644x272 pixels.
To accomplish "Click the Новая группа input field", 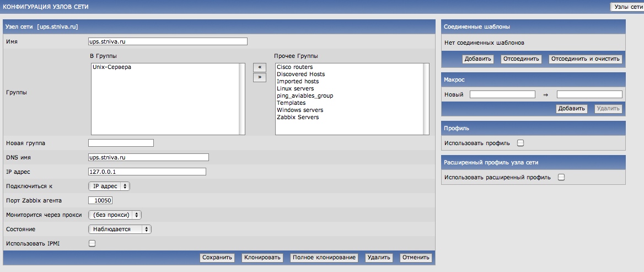I will point(121,143).
